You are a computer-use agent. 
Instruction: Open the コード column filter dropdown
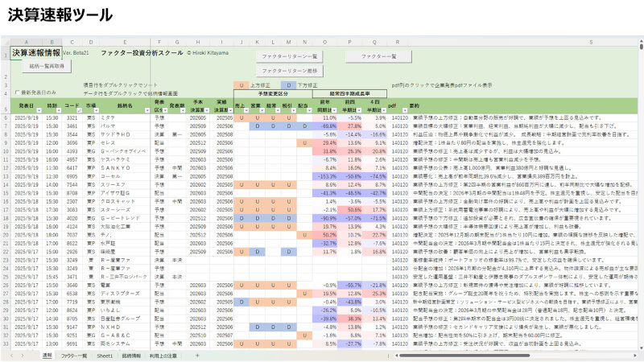(78, 109)
